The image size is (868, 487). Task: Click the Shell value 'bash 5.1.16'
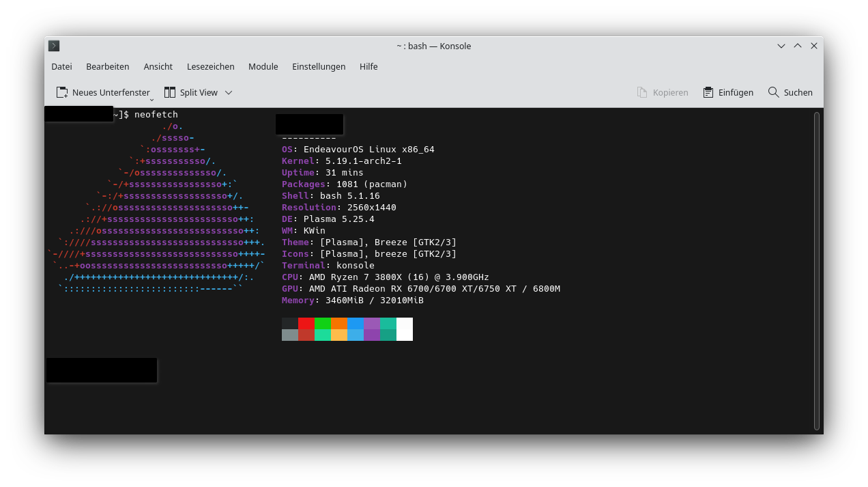pyautogui.click(x=350, y=195)
